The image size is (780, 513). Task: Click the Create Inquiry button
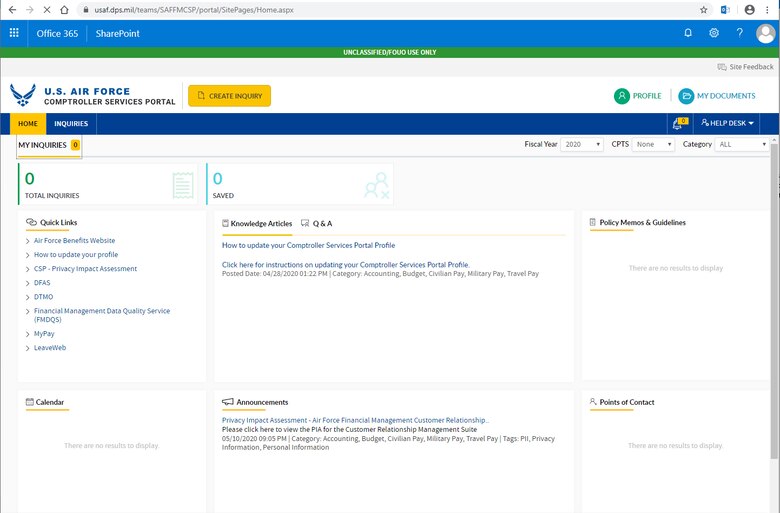click(x=229, y=96)
